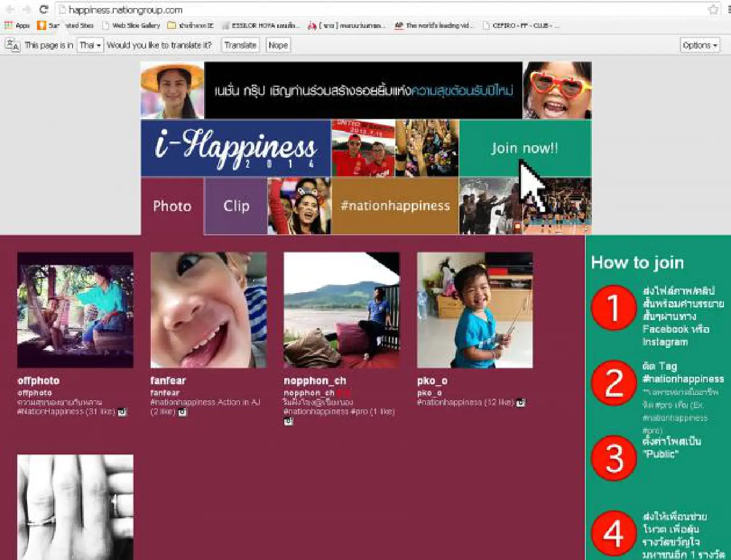Click the bold fanfear username

click(168, 380)
